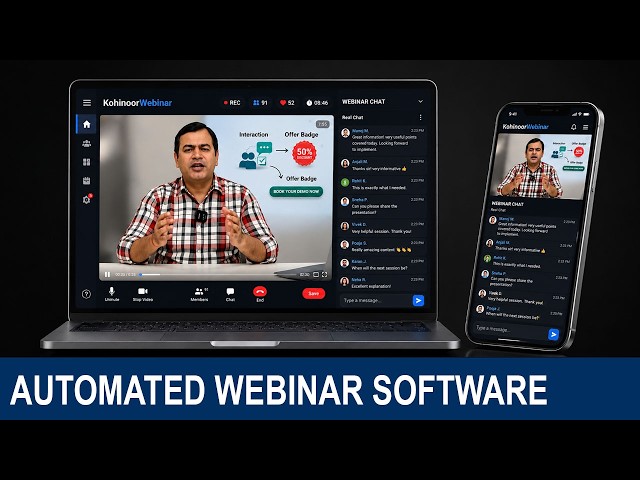Open the calendar icon in the sidebar
Viewport: 640px width, 480px height.
pos(87,181)
